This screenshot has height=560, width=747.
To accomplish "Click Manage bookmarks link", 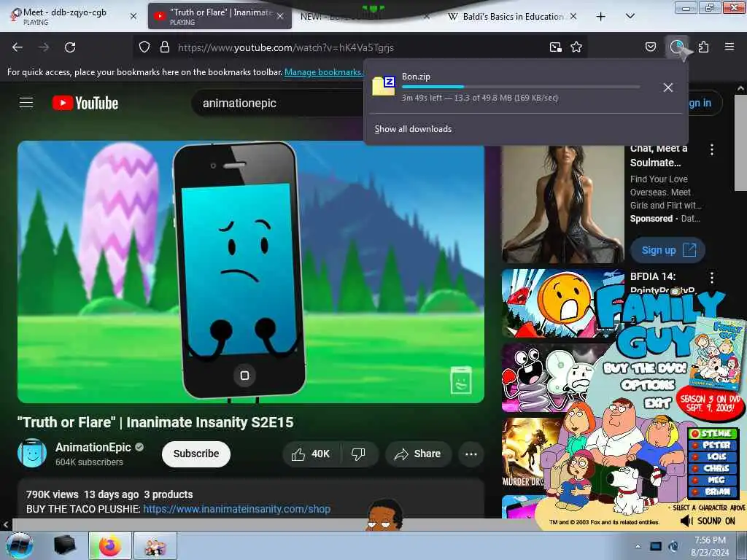I will (x=323, y=72).
